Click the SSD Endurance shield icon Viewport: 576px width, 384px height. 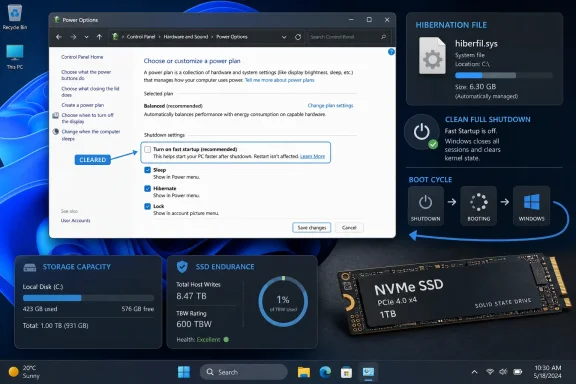[x=182, y=267]
